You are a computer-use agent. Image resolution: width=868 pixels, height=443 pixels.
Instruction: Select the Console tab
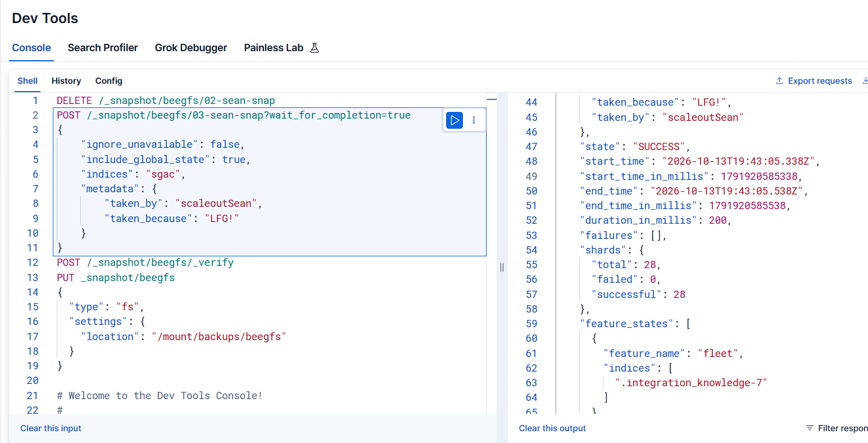[31, 48]
